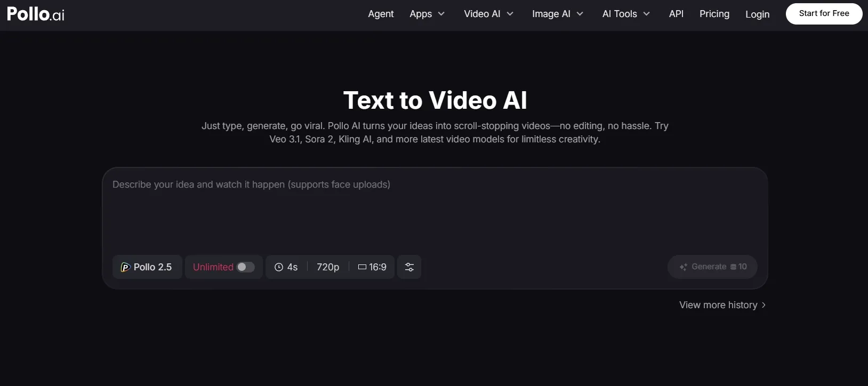Click the Start for Free button
Image resolution: width=868 pixels, height=386 pixels.
point(824,14)
